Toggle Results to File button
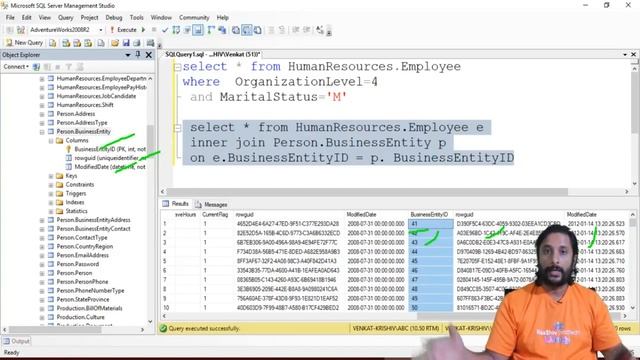Image resolution: width=640 pixels, height=360 pixels. coord(258,30)
